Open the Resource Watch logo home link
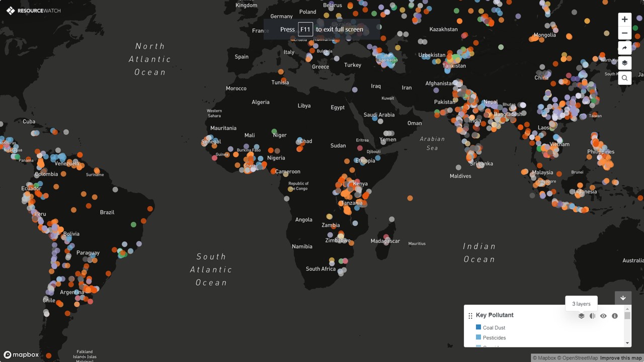Screen dimensions: 644x362 (33, 11)
